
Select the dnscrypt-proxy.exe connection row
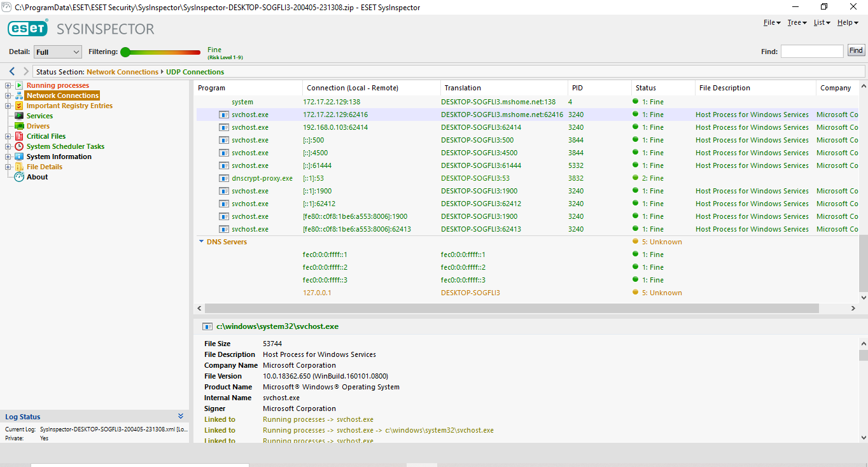click(262, 178)
